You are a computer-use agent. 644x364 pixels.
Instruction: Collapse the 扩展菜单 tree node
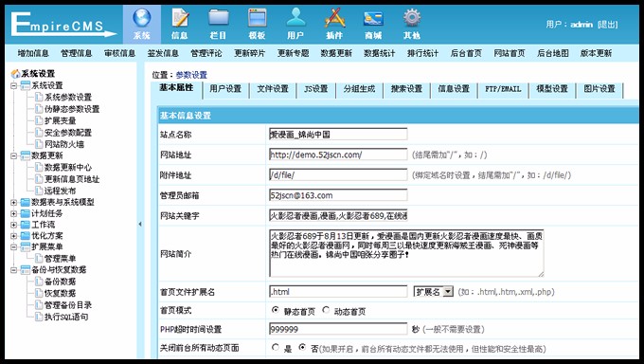pos(13,247)
